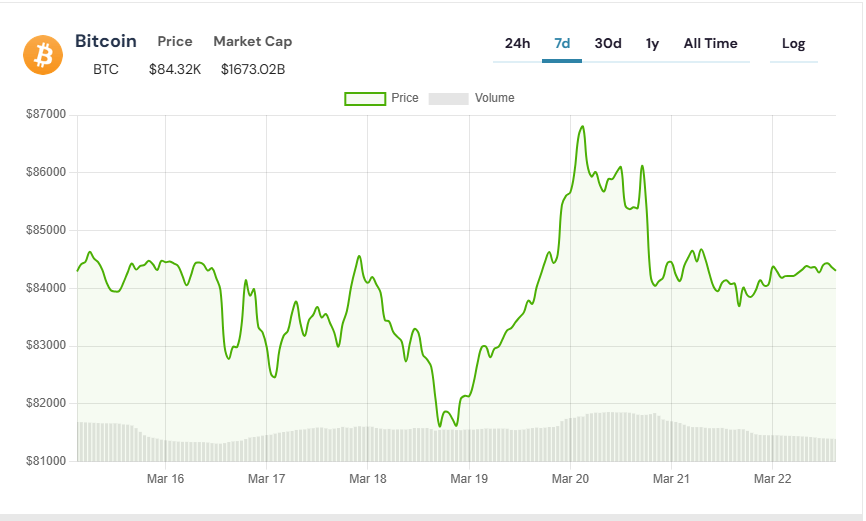Image resolution: width=866 pixels, height=521 pixels.
Task: Click the Market Cap column header
Action: (x=252, y=41)
